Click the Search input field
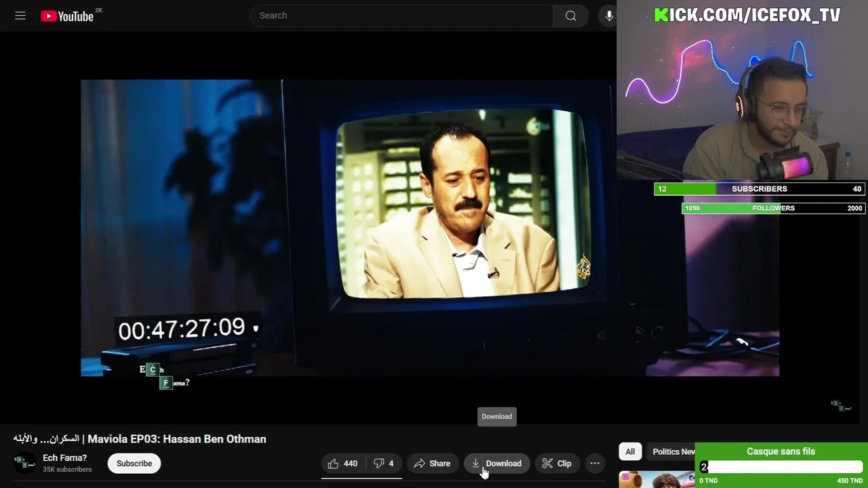Image resolution: width=868 pixels, height=488 pixels. 401,16
